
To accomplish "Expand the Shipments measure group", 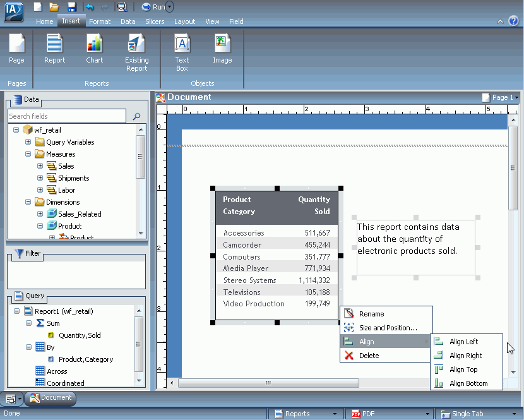I will point(40,178).
